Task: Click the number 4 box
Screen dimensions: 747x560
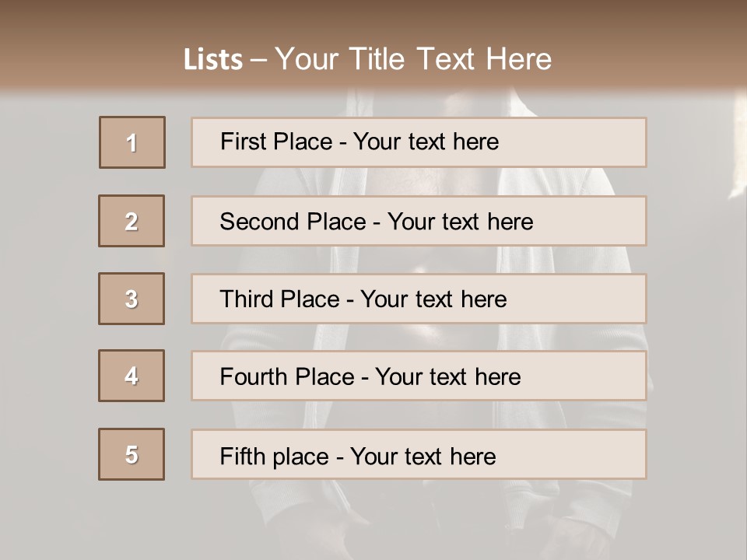Action: [x=132, y=376]
